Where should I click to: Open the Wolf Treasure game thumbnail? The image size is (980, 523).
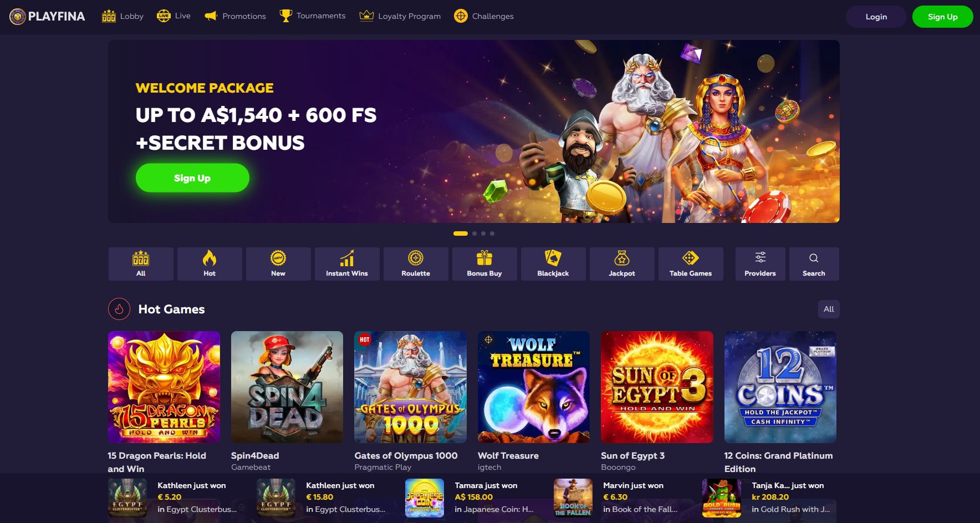534,387
